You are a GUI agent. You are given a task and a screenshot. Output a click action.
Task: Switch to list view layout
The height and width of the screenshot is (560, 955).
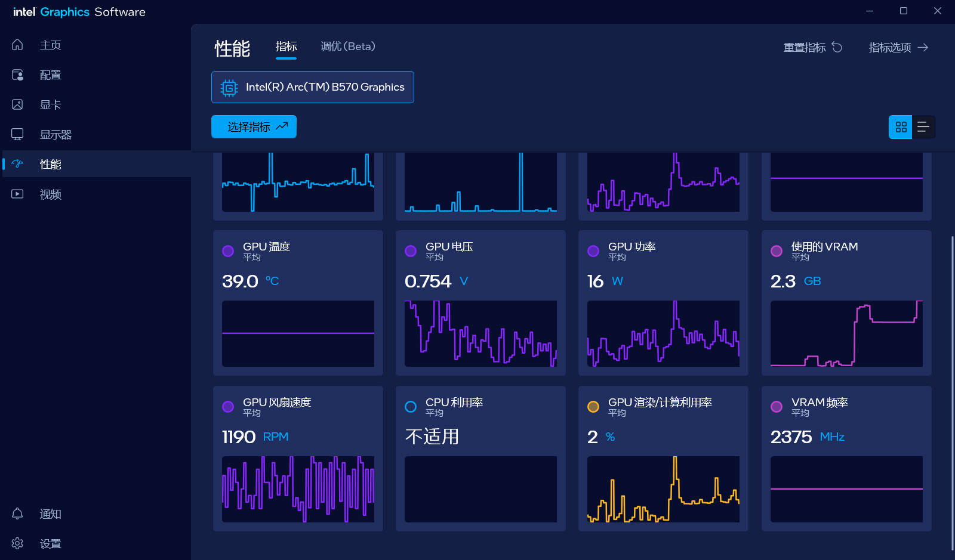(x=923, y=127)
